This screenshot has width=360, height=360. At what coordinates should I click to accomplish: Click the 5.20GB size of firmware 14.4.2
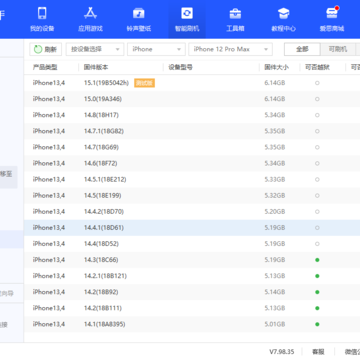[275, 211]
